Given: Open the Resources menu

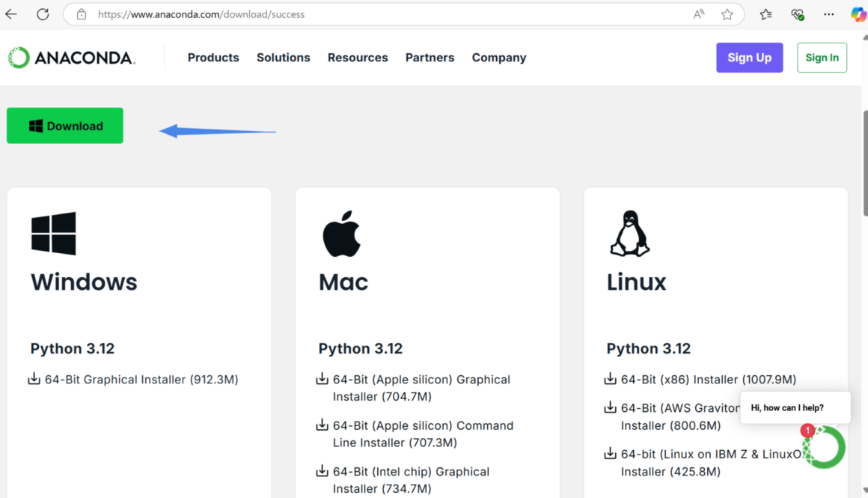Looking at the screenshot, I should (358, 58).
